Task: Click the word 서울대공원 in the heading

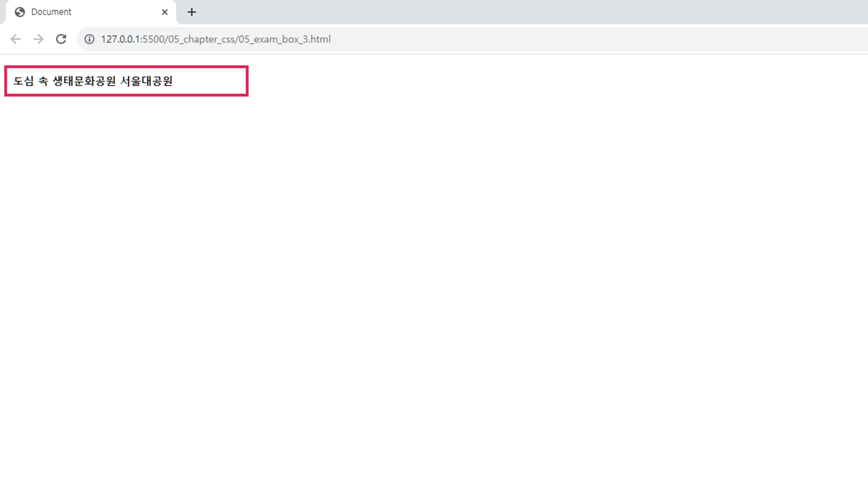Action: [x=146, y=81]
